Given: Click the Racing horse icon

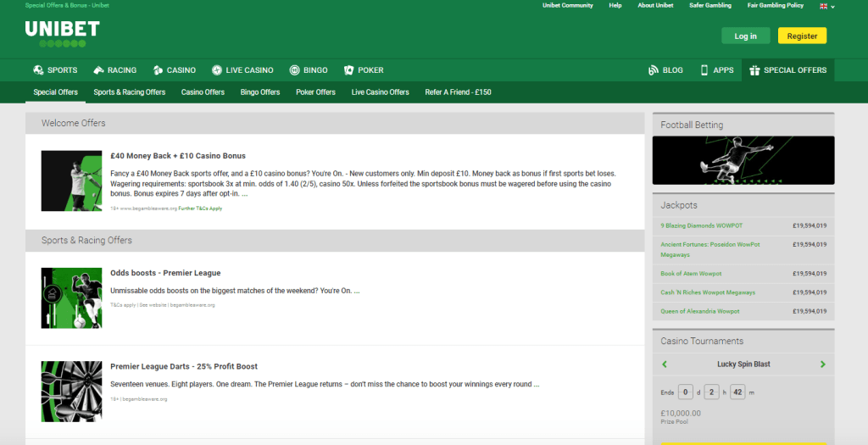Looking at the screenshot, I should [x=98, y=70].
